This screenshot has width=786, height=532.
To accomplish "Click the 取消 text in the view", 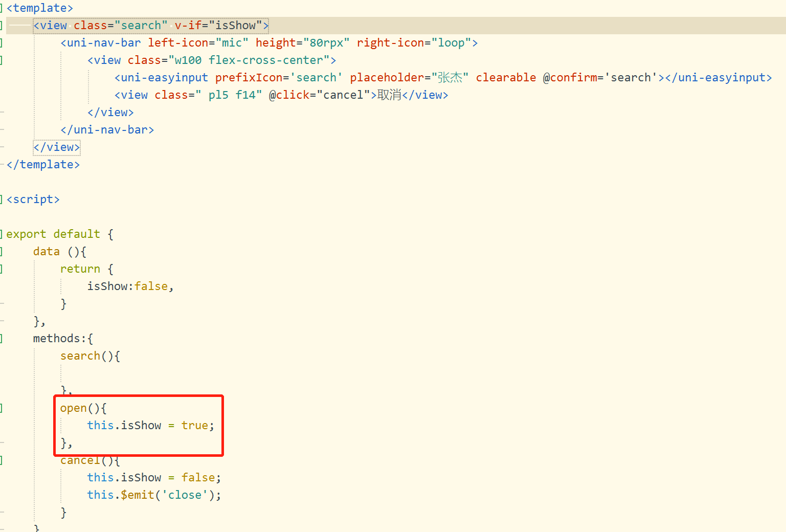I will click(389, 95).
